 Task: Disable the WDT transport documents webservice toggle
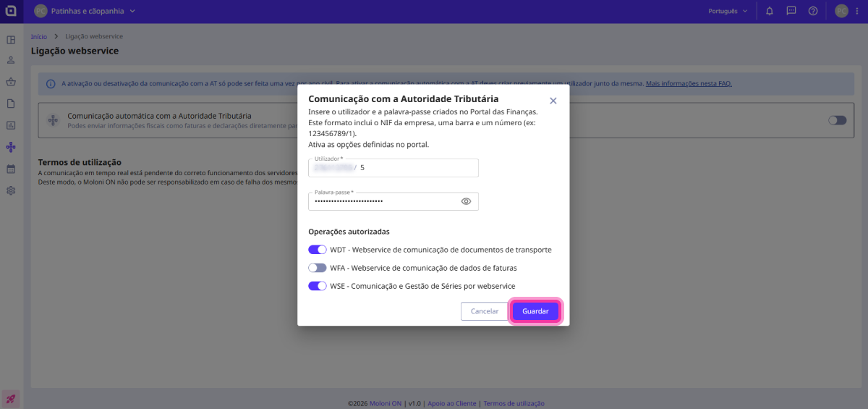tap(318, 250)
